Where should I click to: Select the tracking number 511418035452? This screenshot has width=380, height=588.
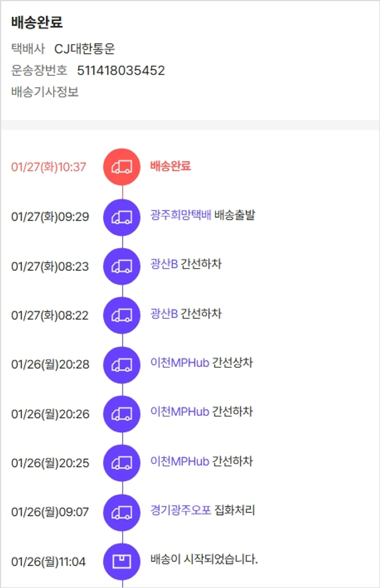click(x=121, y=70)
